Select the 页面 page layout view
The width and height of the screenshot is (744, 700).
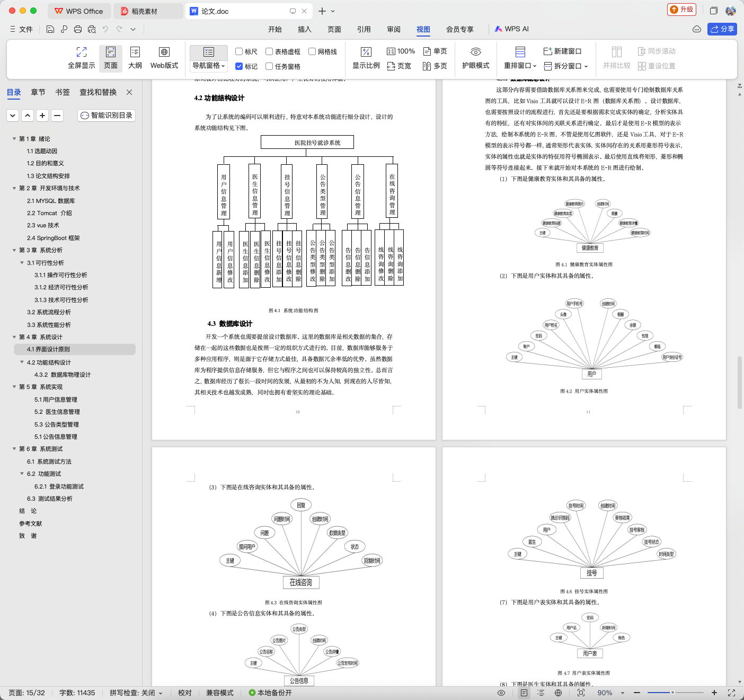pyautogui.click(x=111, y=58)
